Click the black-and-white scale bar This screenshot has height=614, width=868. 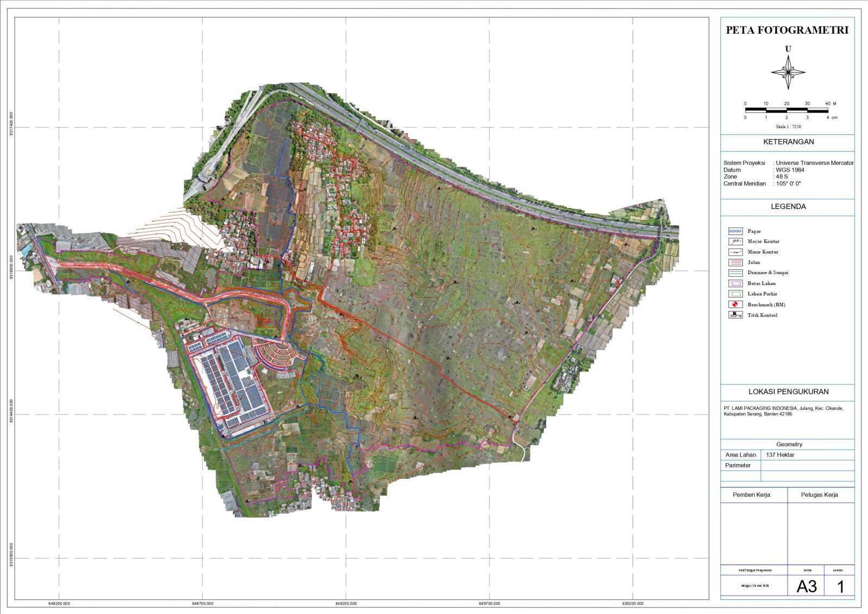[x=787, y=110]
